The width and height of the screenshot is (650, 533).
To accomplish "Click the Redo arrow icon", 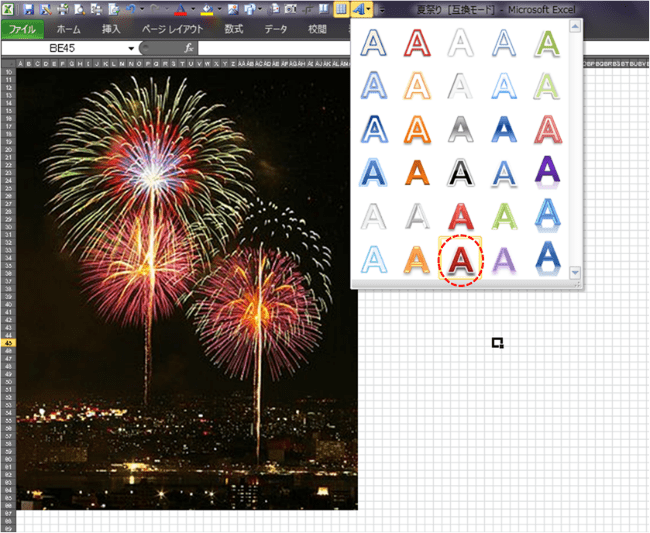I will click(155, 9).
